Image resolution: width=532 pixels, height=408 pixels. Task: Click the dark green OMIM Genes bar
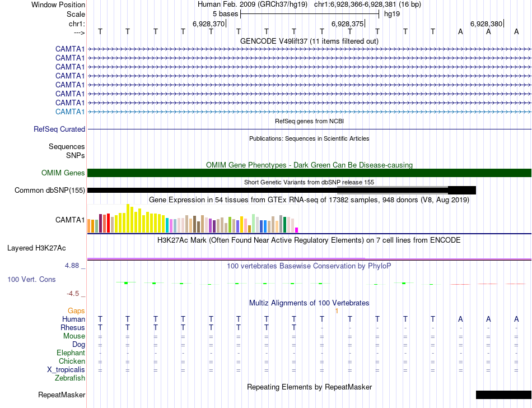coord(309,173)
